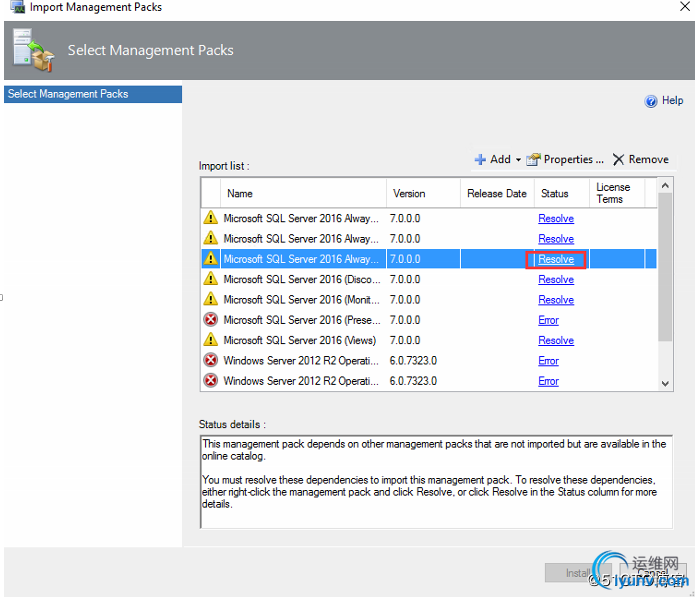Click warning icon on SQL Server 2016 (Views) row
Image resolution: width=695 pixels, height=597 pixels.
210,340
